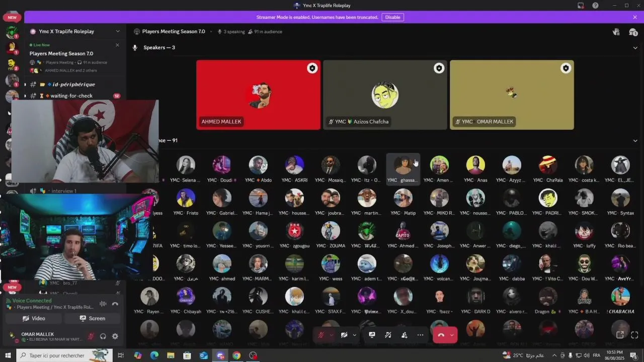The width and height of the screenshot is (644, 362).
Task: Click the stage chat icon at top right
Action: coord(633,32)
